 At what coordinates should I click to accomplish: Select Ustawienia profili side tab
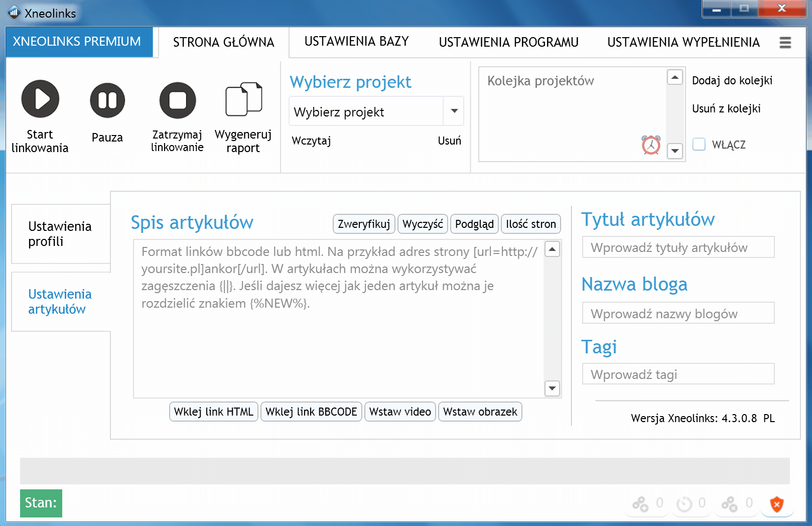[x=61, y=234]
